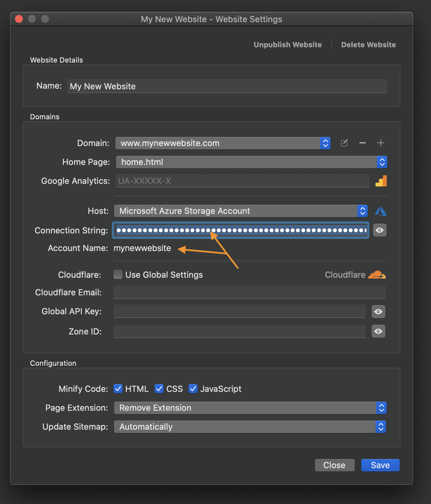Show the Zone ID value
Image resolution: width=431 pixels, height=504 pixels.
pyautogui.click(x=379, y=331)
